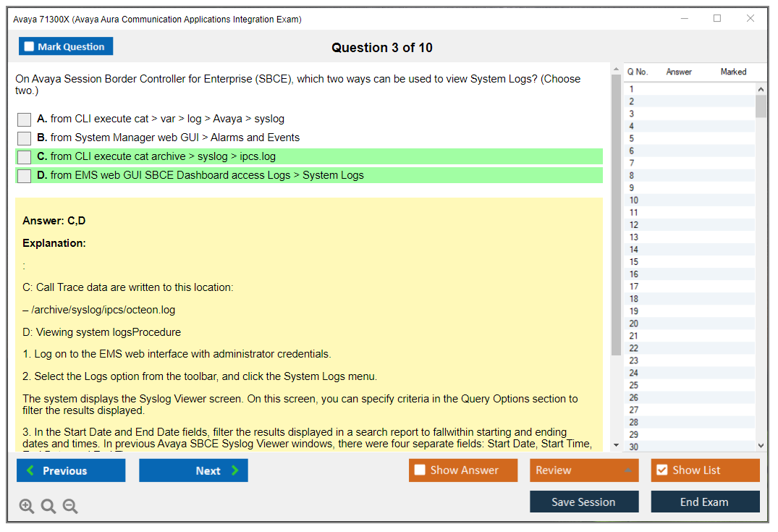Click the reset zoom magnifier icon
778x532 pixels.
[x=48, y=507]
